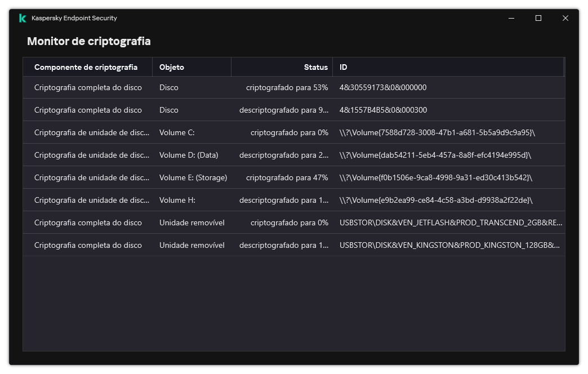Click the window close icon
This screenshot has width=588, height=374.
[565, 18]
